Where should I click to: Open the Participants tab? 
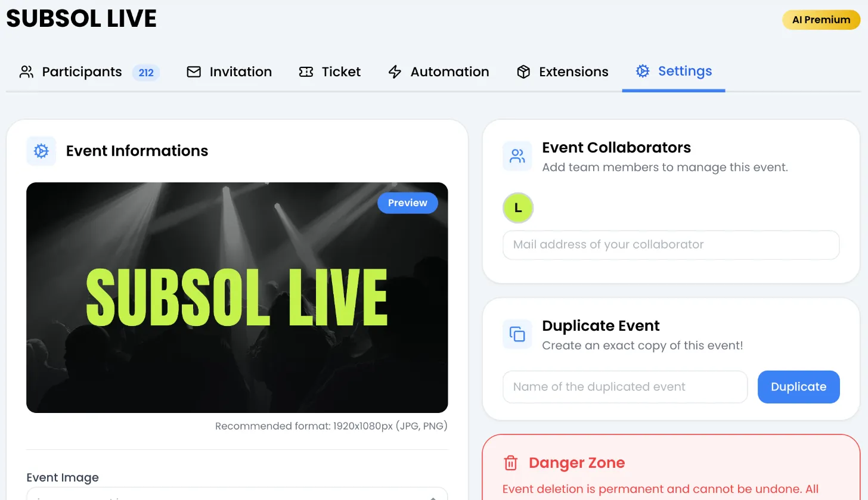[89, 72]
